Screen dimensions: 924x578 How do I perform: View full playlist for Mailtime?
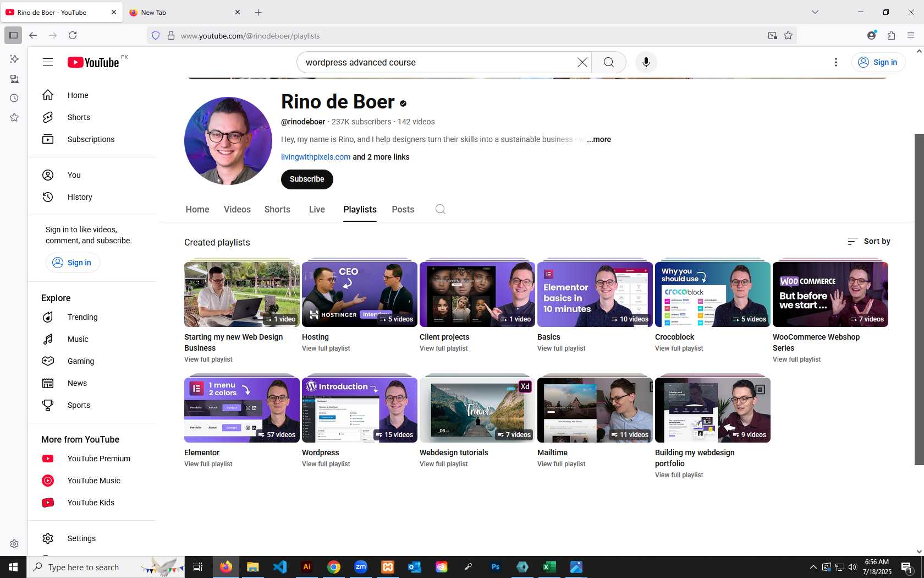(x=561, y=464)
